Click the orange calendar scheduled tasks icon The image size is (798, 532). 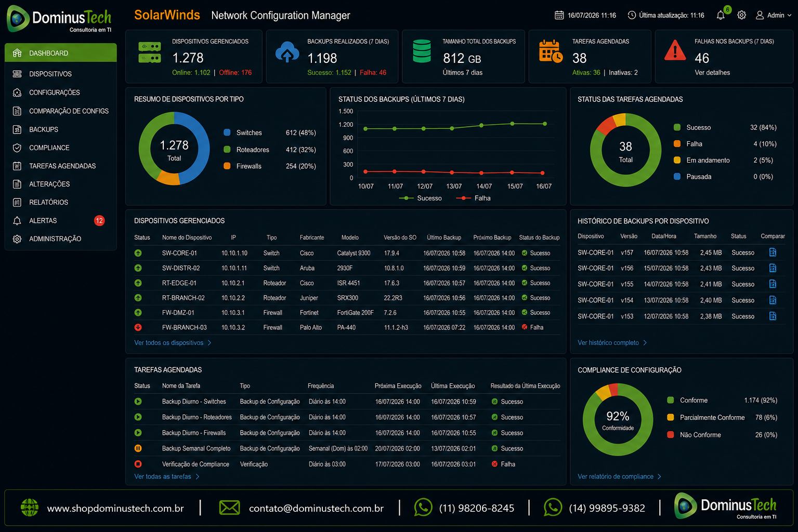(x=551, y=51)
